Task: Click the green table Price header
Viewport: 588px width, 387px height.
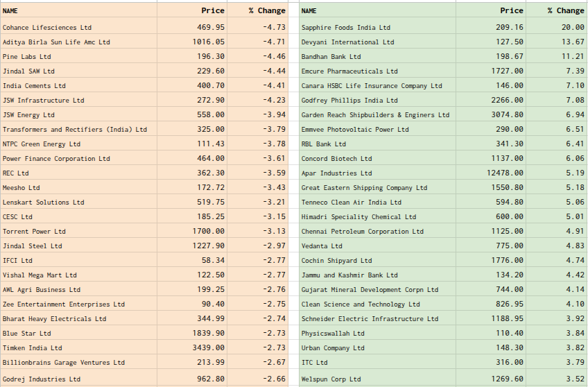Action: click(512, 10)
